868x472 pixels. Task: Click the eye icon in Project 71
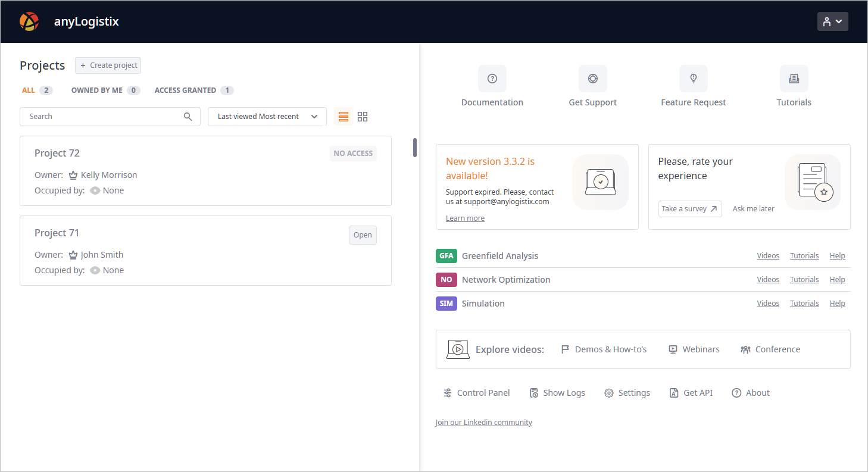tap(95, 270)
